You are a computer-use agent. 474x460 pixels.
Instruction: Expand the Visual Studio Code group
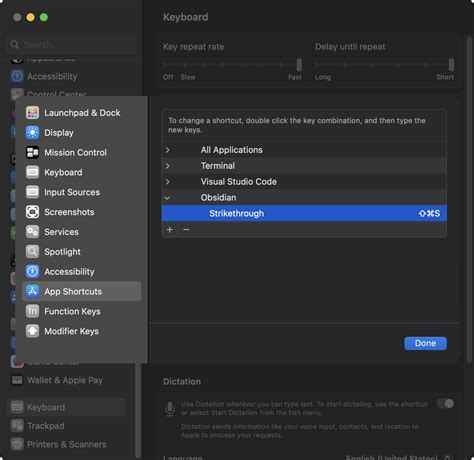pyautogui.click(x=168, y=182)
